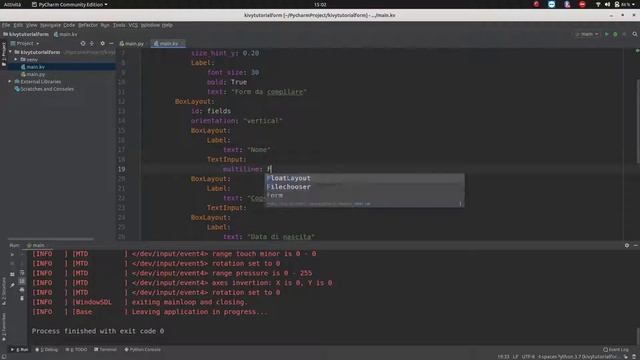Click the blue tray icon in top bar
This screenshot has height=360, width=640.
tap(552, 4)
